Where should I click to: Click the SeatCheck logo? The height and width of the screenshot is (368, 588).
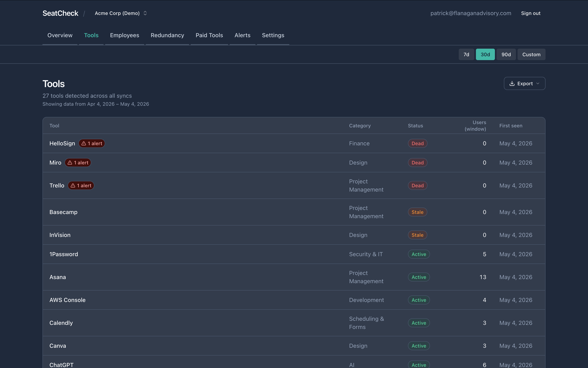pyautogui.click(x=60, y=13)
